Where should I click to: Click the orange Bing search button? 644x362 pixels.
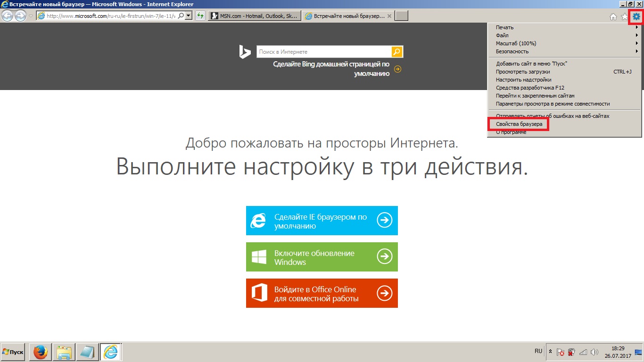click(x=397, y=52)
